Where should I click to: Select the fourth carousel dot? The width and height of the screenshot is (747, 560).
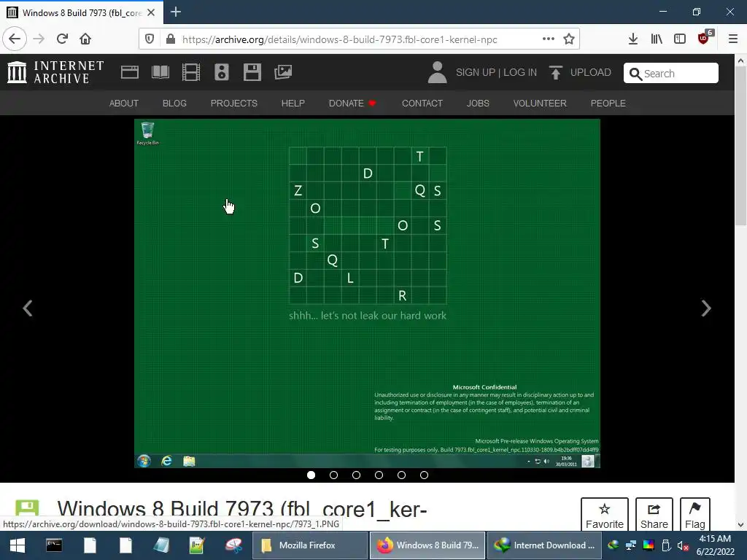(x=379, y=475)
